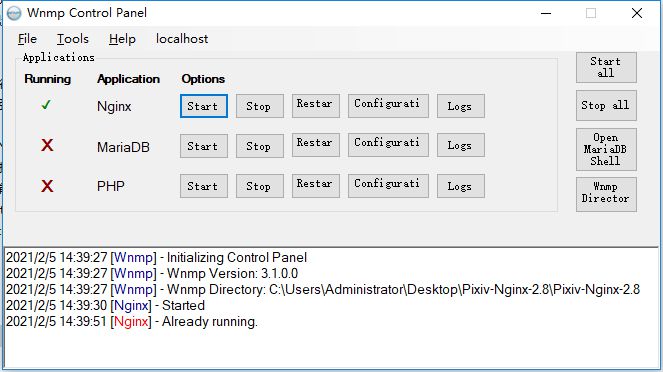
Task: Open the Help menu
Action: (122, 39)
